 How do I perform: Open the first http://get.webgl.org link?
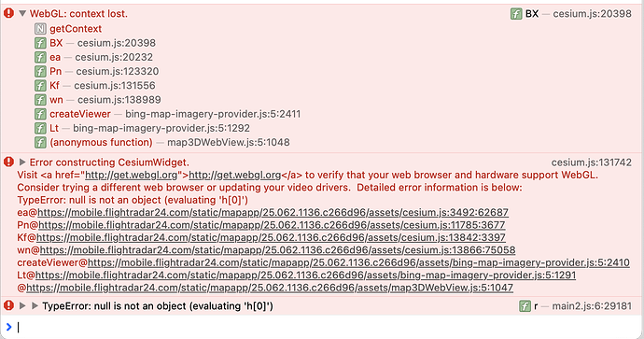point(132,175)
